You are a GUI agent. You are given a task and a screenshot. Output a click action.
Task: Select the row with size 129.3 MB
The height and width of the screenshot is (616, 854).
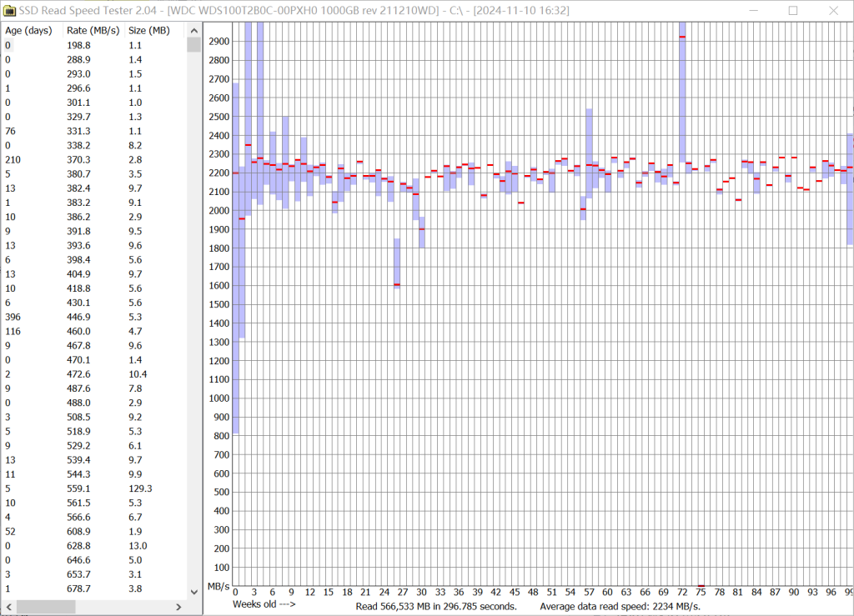pos(94,488)
